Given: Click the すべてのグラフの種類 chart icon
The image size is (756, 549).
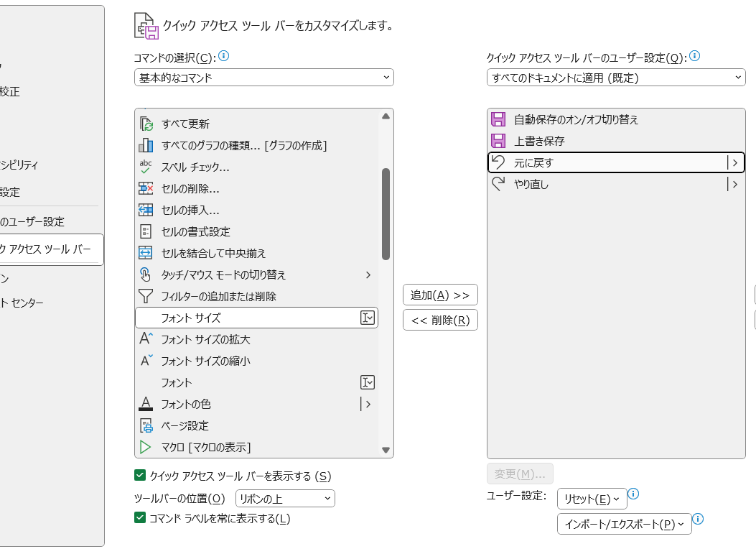Looking at the screenshot, I should (x=146, y=145).
